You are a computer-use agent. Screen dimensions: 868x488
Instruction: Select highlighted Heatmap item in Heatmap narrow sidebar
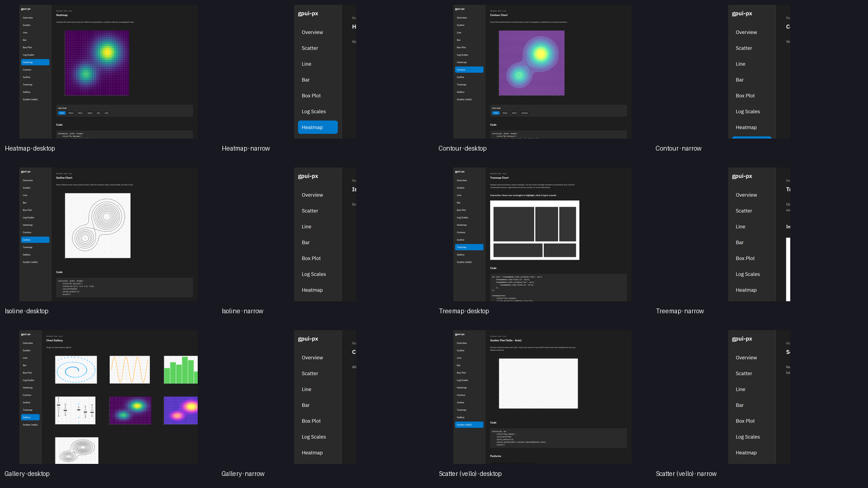pyautogui.click(x=318, y=127)
